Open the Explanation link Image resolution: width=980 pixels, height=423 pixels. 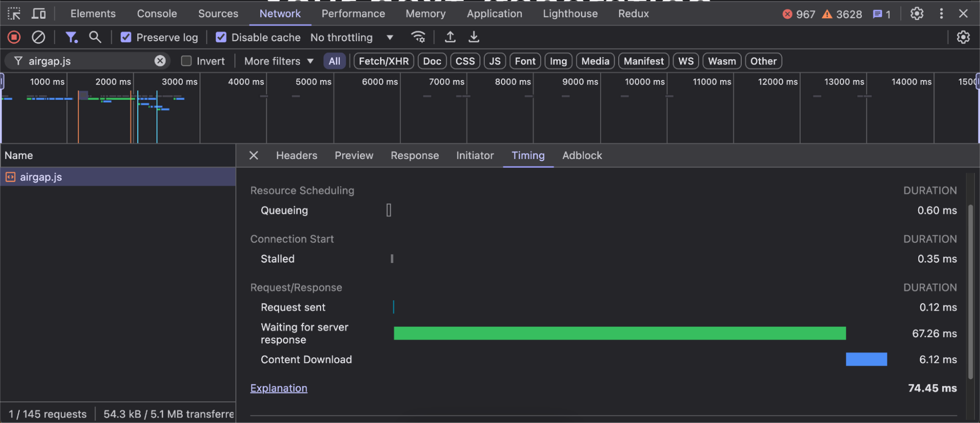(278, 388)
